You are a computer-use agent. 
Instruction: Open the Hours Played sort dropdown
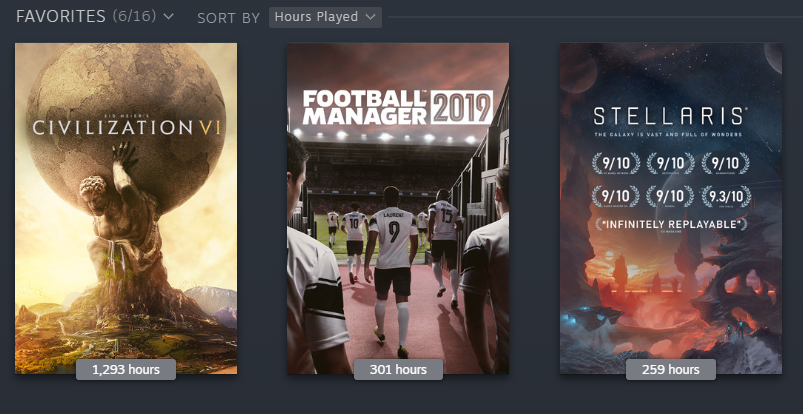[325, 17]
